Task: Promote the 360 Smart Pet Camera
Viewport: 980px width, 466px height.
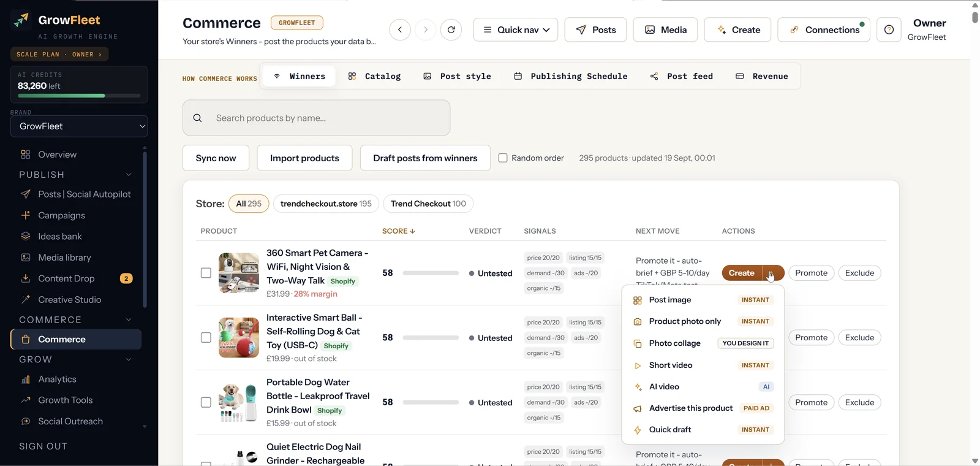Action: (811, 273)
